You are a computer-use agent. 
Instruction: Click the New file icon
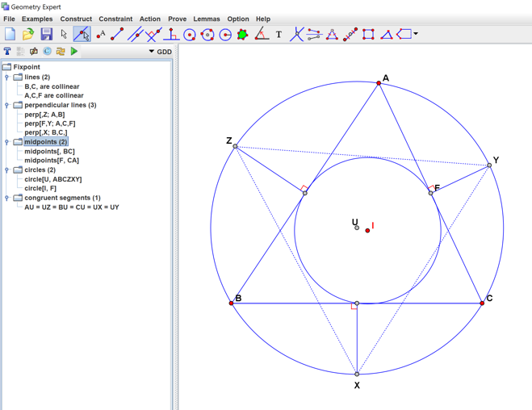10,34
